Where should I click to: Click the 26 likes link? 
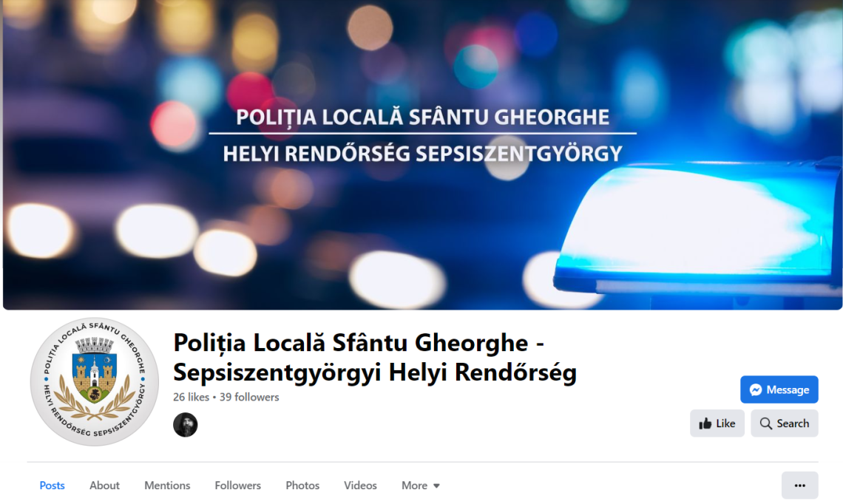[x=191, y=397]
